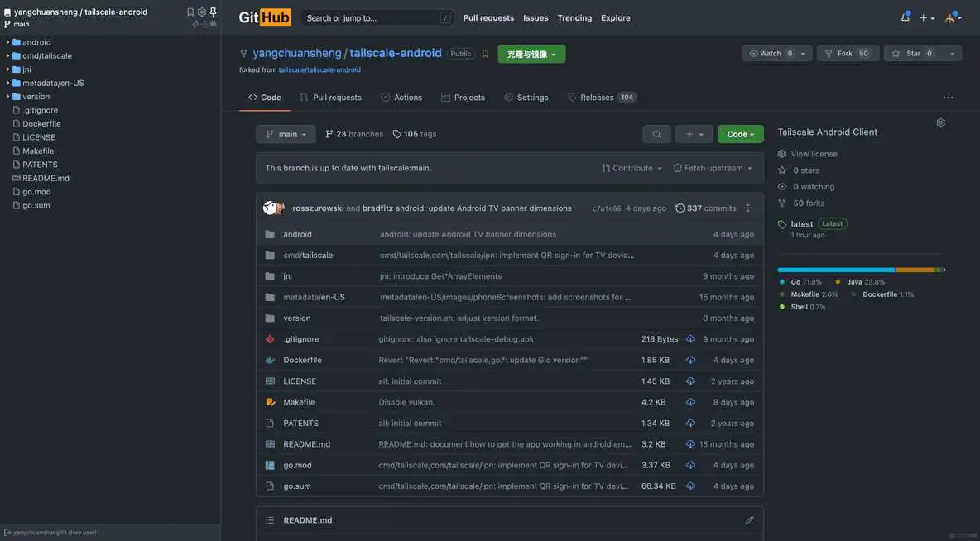Expand the jni folder in sidebar tree
Viewport: 980px width, 541px height.
[x=7, y=69]
